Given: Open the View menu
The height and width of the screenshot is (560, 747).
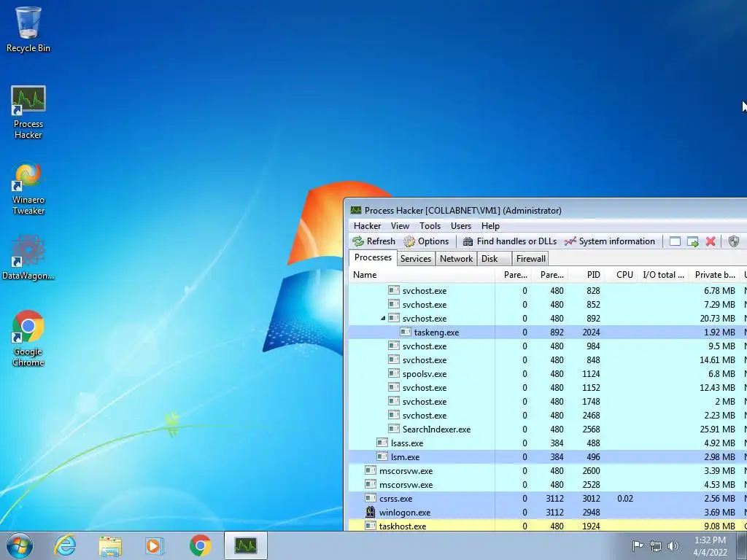Looking at the screenshot, I should click(400, 226).
